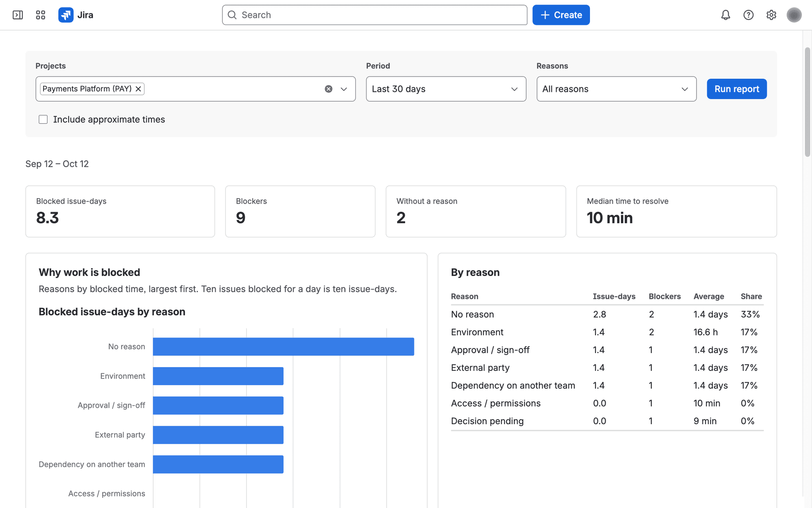Enable Include approximate times checkbox
This screenshot has width=812, height=508.
click(x=43, y=119)
